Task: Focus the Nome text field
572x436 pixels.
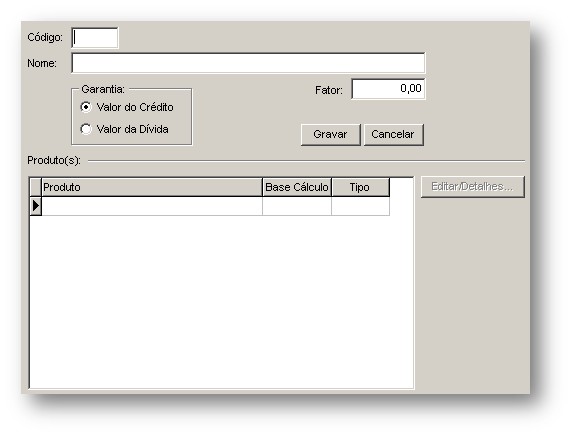Action: 248,63
